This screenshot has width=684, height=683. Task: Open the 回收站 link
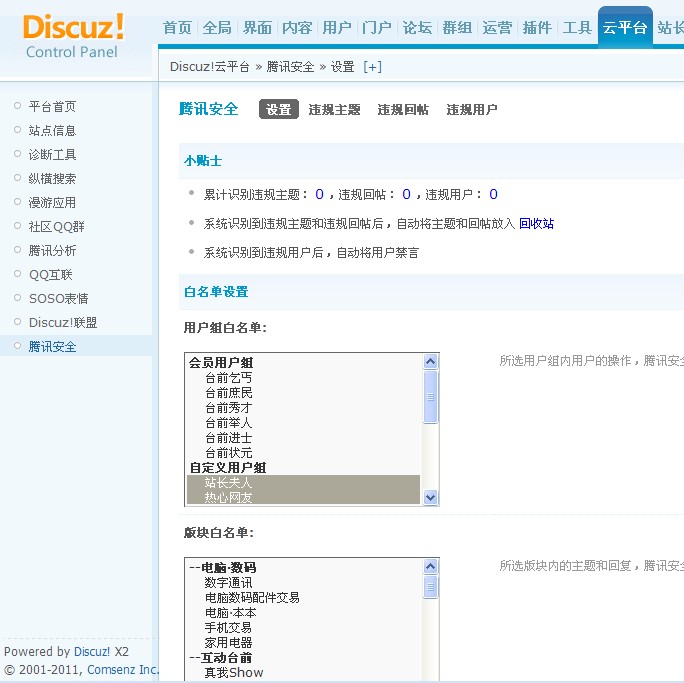537,223
